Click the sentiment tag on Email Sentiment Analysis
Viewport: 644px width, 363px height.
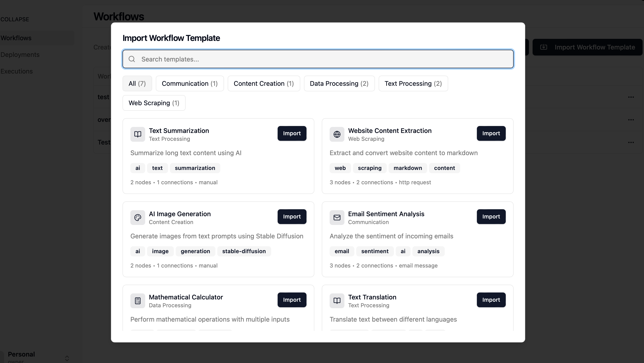[374, 251]
